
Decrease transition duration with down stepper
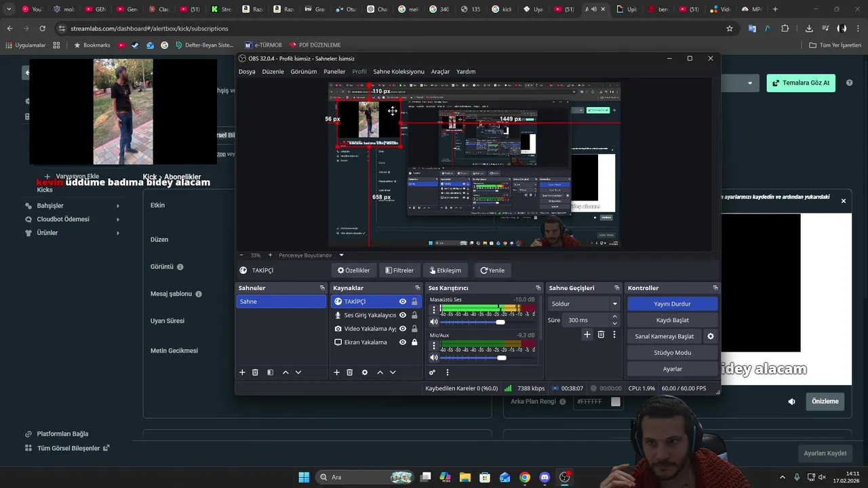click(x=615, y=323)
